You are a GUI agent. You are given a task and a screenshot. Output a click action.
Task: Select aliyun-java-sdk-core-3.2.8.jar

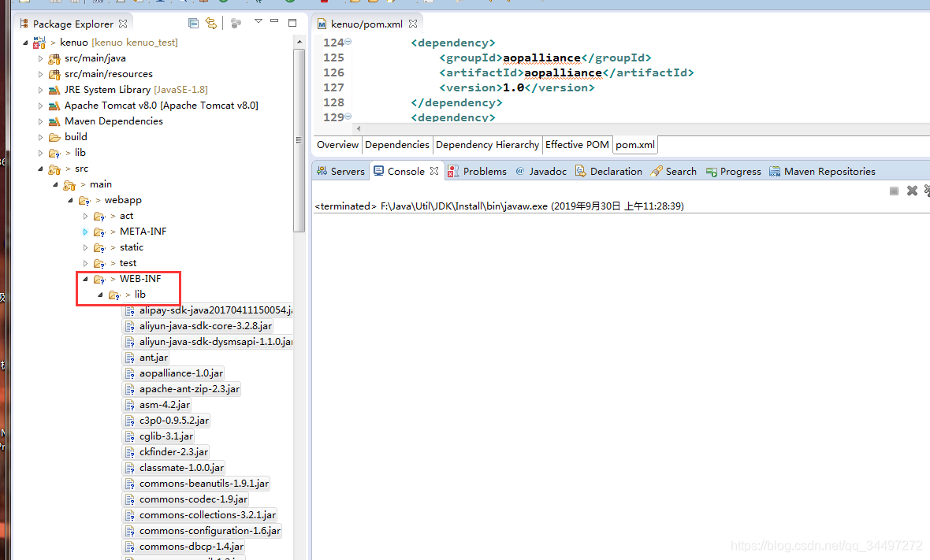tap(199, 326)
